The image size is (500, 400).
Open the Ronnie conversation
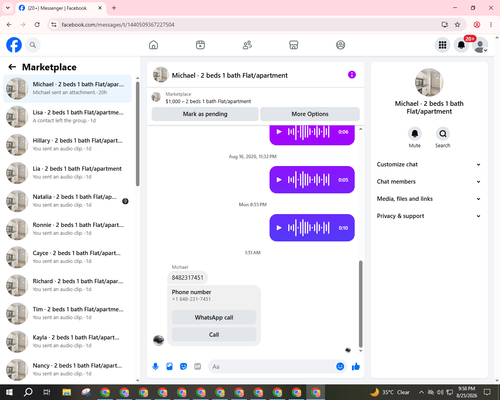pos(67,229)
